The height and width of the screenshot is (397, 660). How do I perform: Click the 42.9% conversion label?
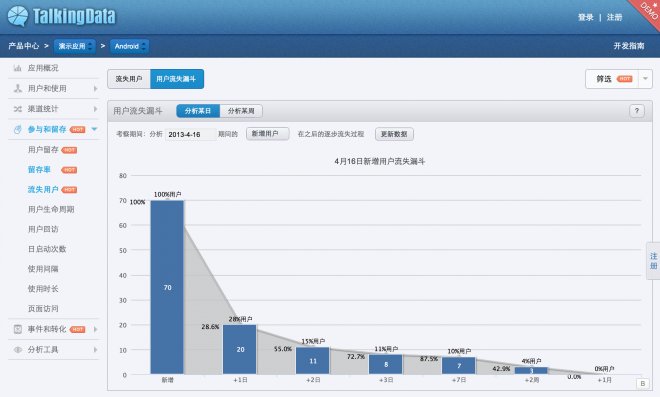pyautogui.click(x=501, y=369)
